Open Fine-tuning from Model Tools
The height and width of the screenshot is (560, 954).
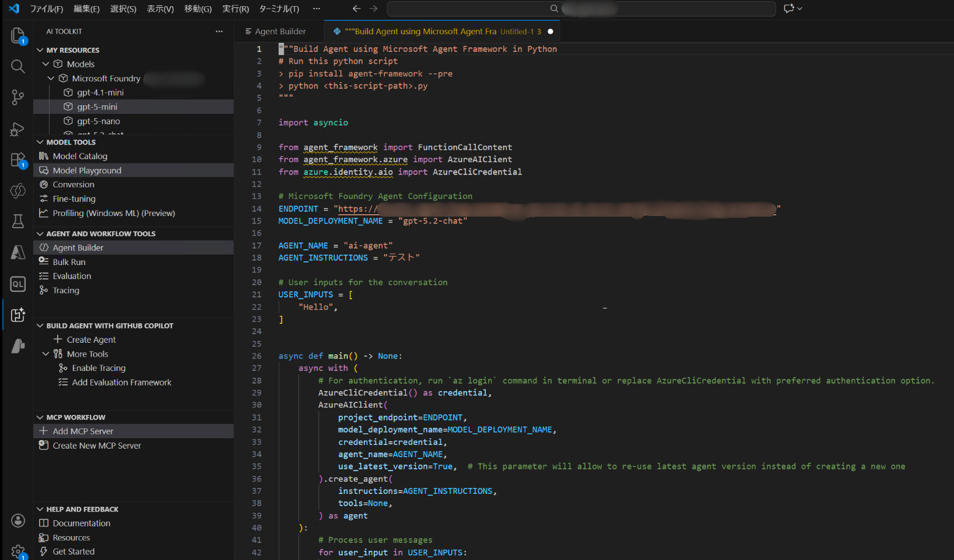73,198
